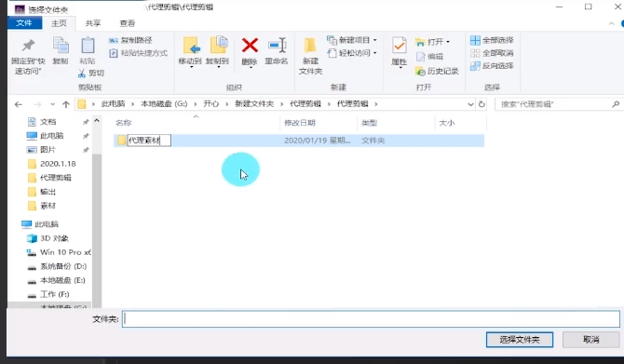Viewport: 624px width, 364px height.
Task: Click the 属性 properties icon
Action: (399, 46)
